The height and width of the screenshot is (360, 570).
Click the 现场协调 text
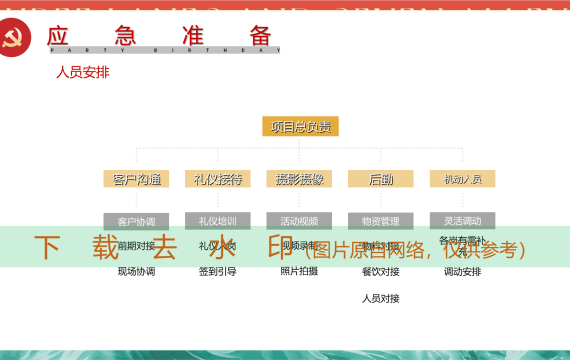[136, 271]
